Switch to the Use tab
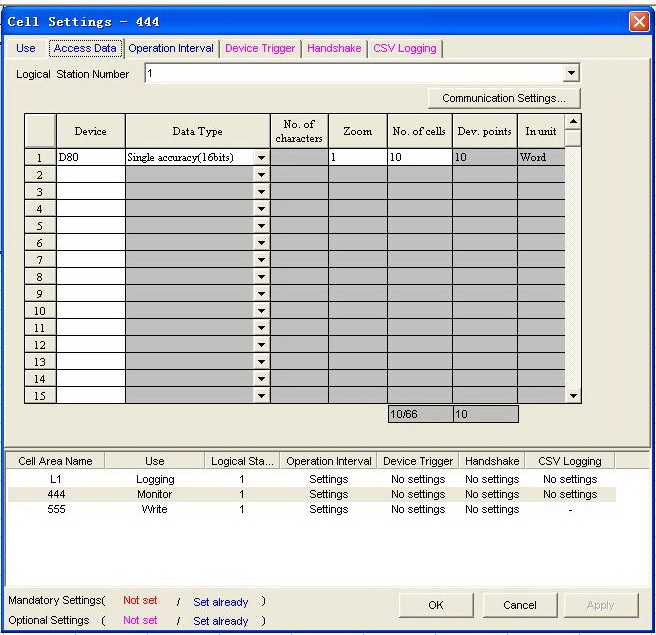656x635 pixels. pos(26,48)
